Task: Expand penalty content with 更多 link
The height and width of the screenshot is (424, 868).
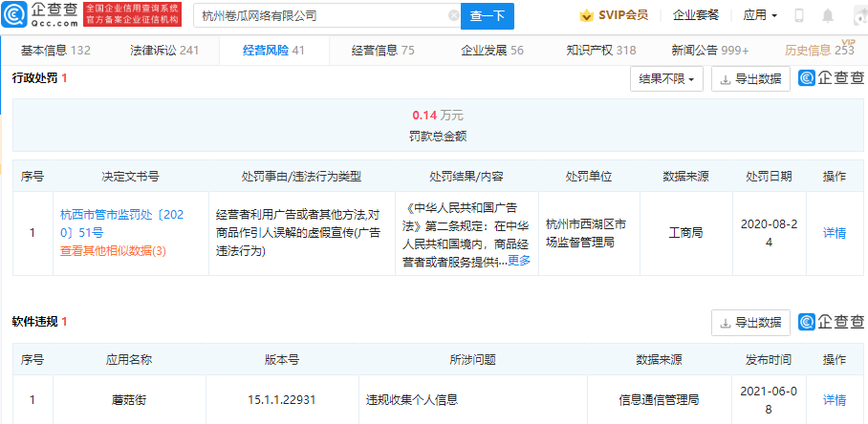Action: 519,261
